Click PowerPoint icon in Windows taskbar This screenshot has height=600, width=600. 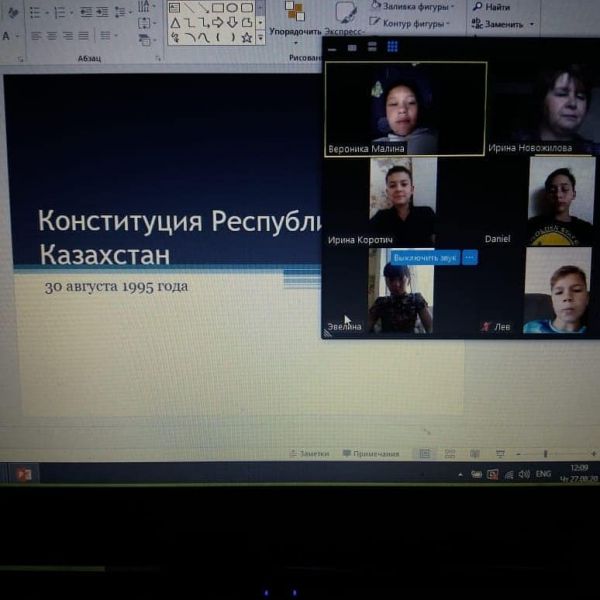22,474
